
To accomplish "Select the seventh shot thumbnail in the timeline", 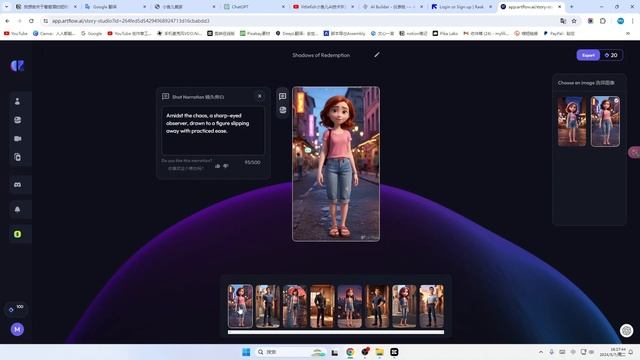I will pos(404,306).
